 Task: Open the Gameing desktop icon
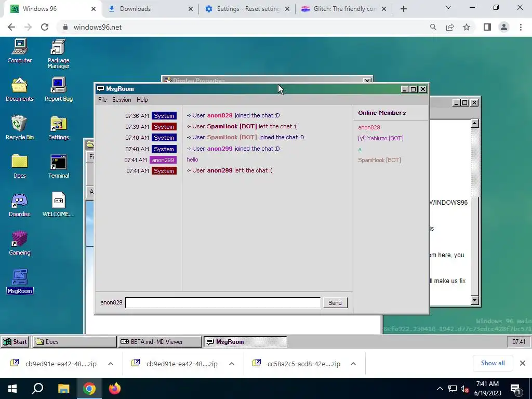click(19, 243)
